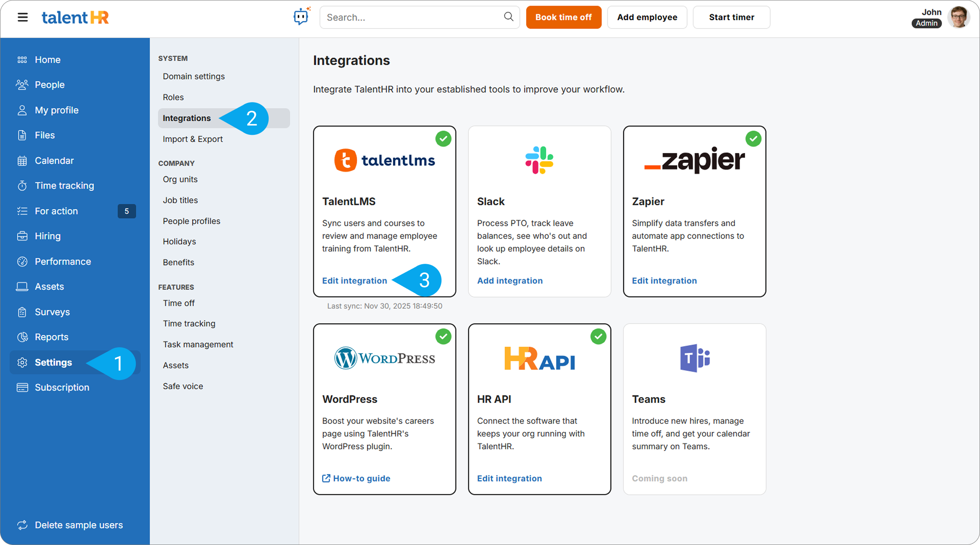Open People profiles under Company
980x545 pixels.
click(191, 221)
